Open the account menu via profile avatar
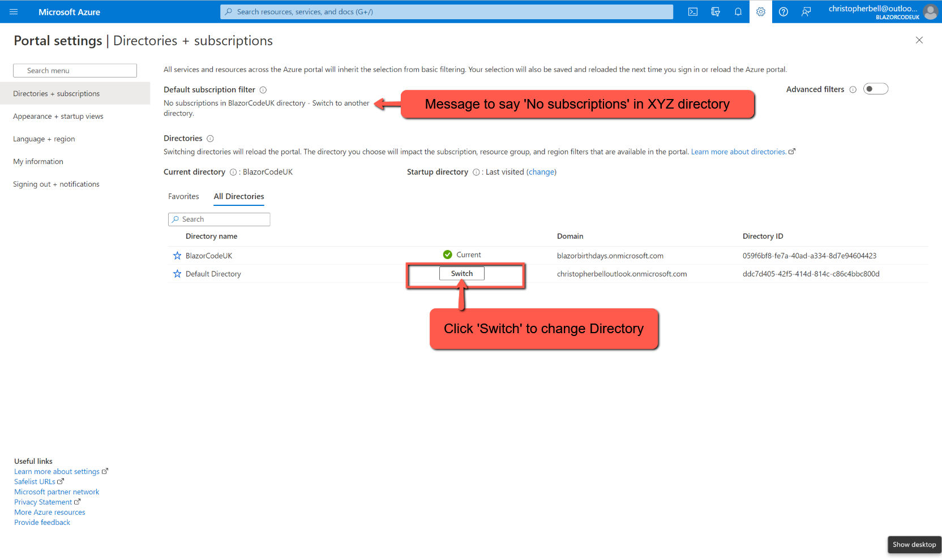This screenshot has height=560, width=942. coord(930,11)
